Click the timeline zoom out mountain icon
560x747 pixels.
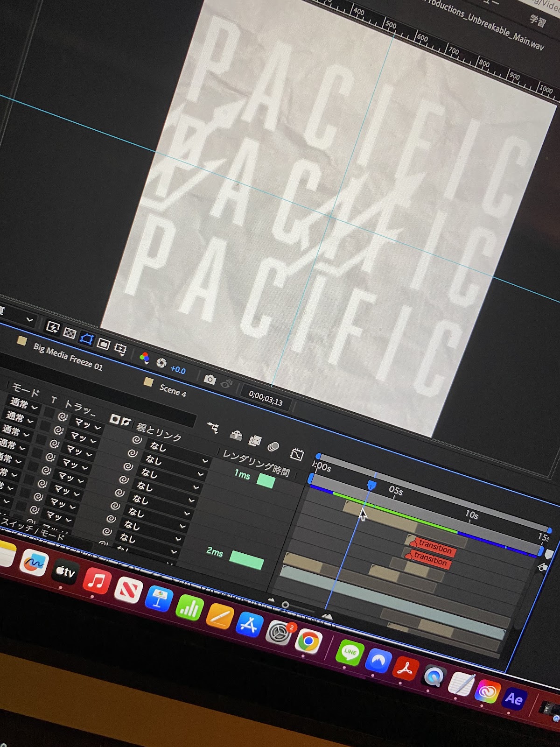271,599
